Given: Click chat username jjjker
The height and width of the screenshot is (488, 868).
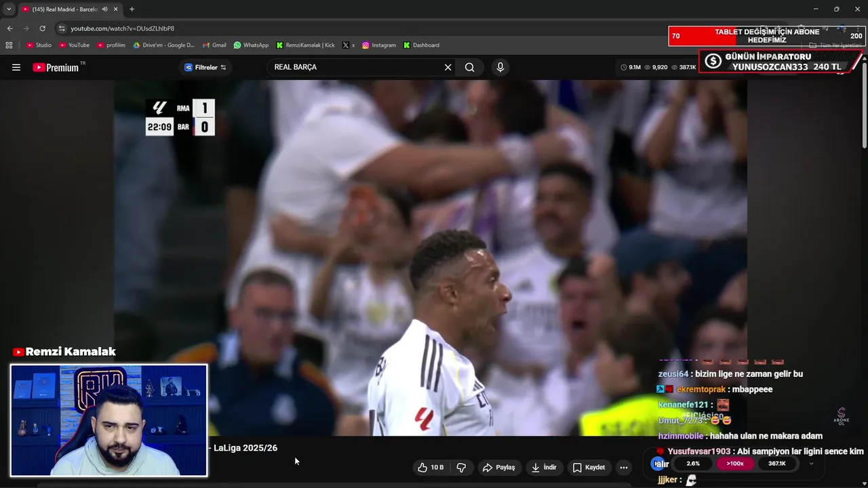Looking at the screenshot, I should coord(668,480).
